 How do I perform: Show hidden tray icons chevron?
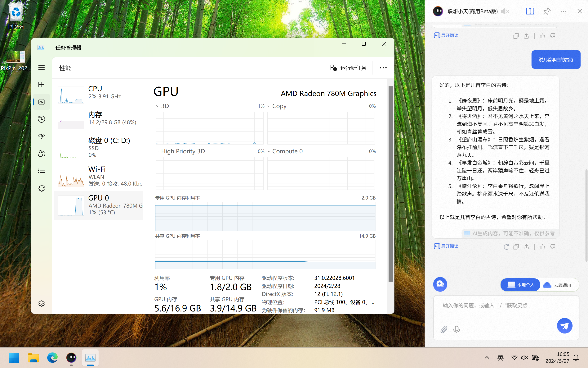pyautogui.click(x=487, y=358)
